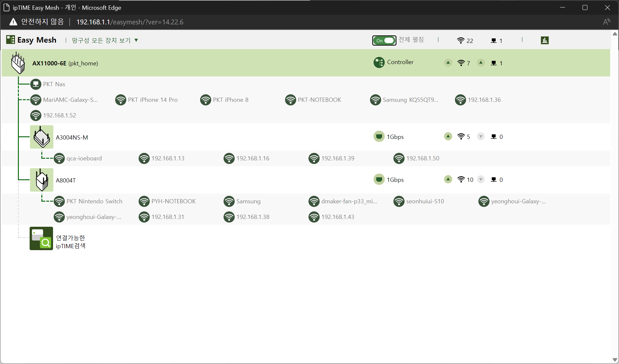The width and height of the screenshot is (619, 364).
Task: Select the dmaker-fan-p33 Wi-Fi icon
Action: [x=314, y=201]
